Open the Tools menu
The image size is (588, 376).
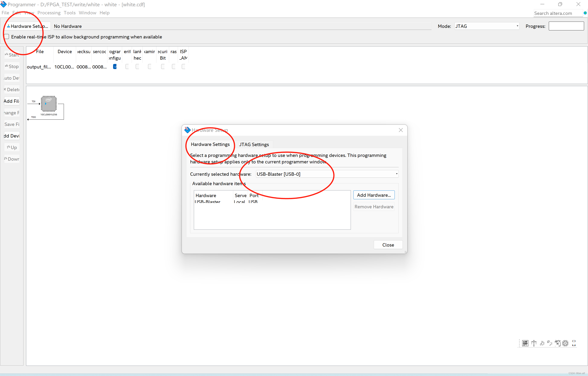(70, 13)
